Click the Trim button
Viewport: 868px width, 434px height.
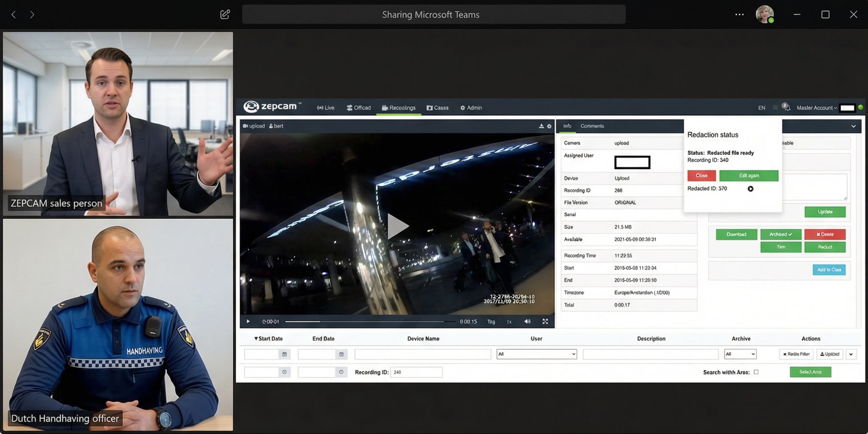[x=781, y=247]
